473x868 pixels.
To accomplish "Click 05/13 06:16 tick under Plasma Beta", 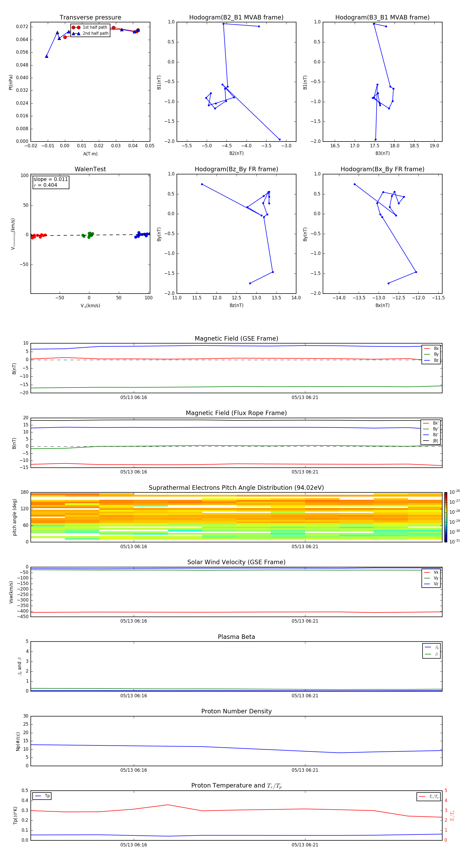I will pyautogui.click(x=134, y=695).
